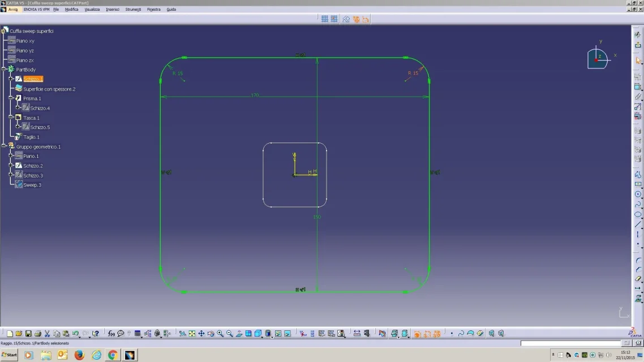Click the Fit All In view icon
This screenshot has height=362, width=644.
192,334
